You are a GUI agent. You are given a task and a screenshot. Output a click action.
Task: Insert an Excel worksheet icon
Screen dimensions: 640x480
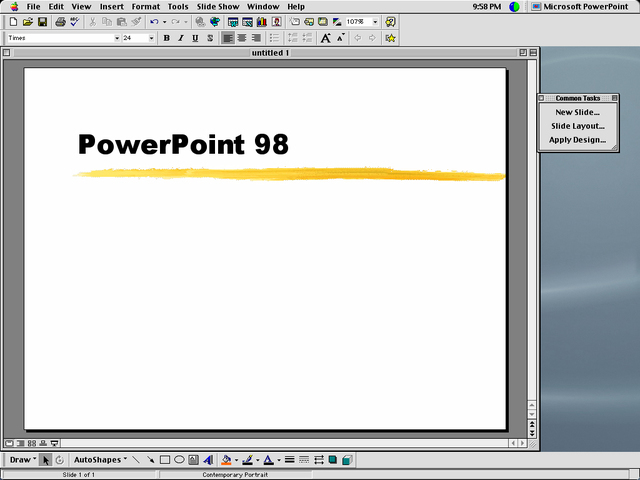tap(247, 22)
